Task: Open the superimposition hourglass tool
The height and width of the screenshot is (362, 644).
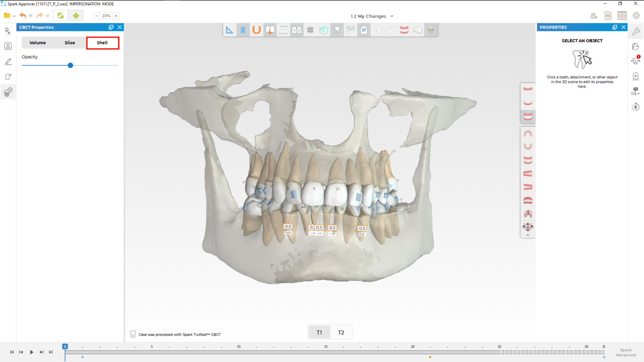Action: coord(283,29)
